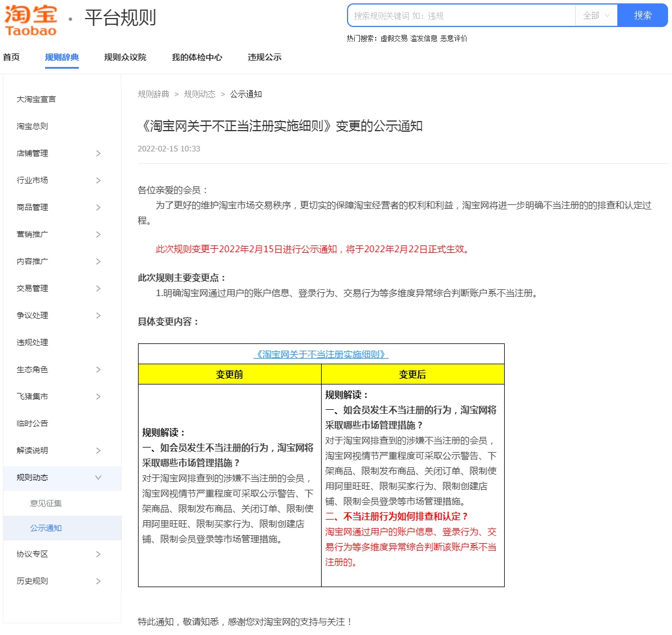
Task: Click the 搜索 button
Action: tap(643, 15)
